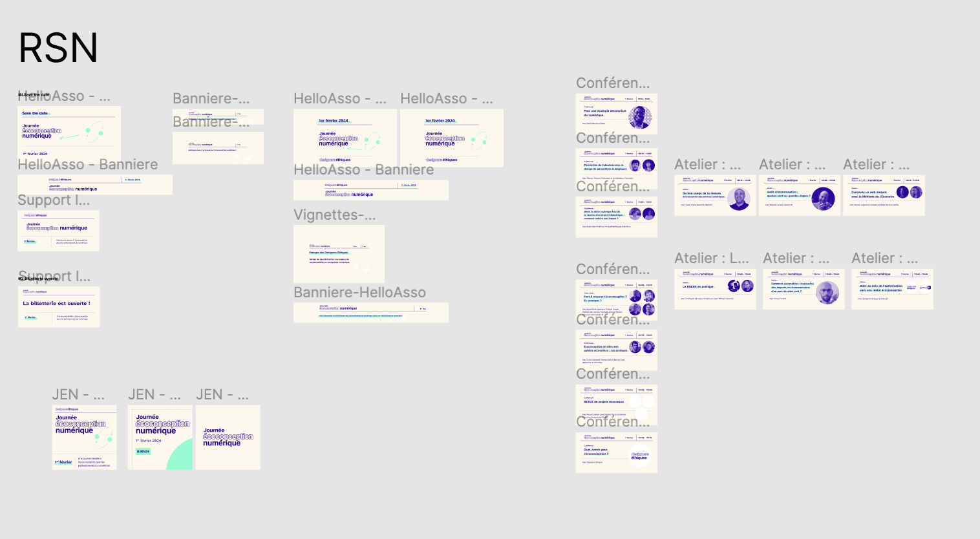Click the "Journée écoconception numérique" heading in the rightmost JEN frame
Viewport: 980px width, 539px height.
tap(228, 436)
